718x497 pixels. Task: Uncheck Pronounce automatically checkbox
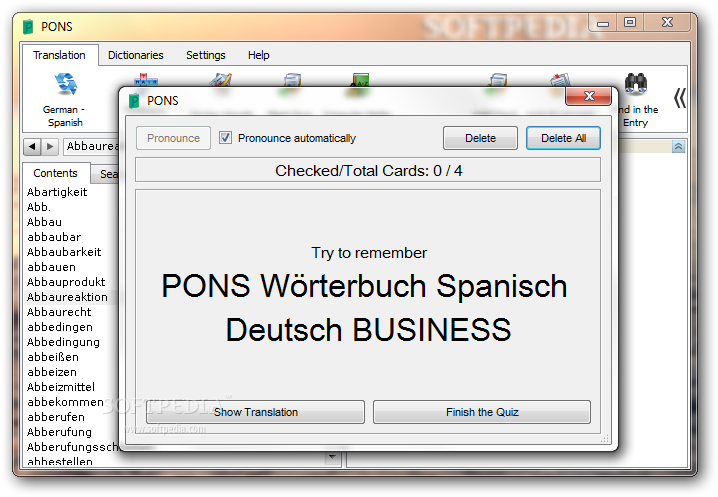pos(225,137)
